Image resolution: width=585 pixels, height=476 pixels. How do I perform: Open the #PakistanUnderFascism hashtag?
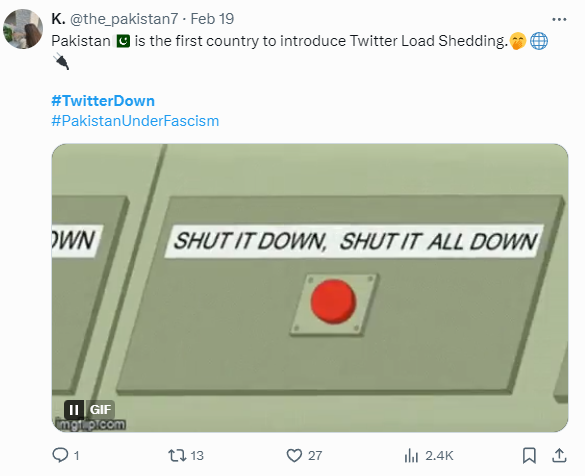tap(135, 121)
